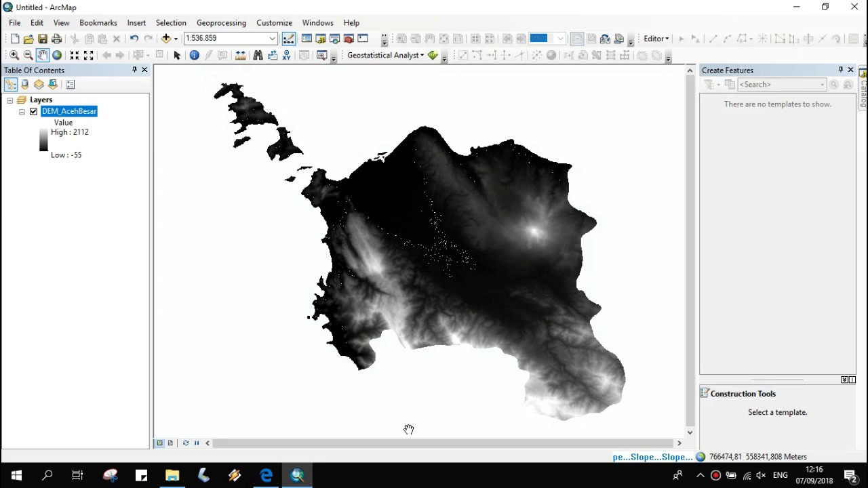Pin the Create Features panel

[841, 70]
